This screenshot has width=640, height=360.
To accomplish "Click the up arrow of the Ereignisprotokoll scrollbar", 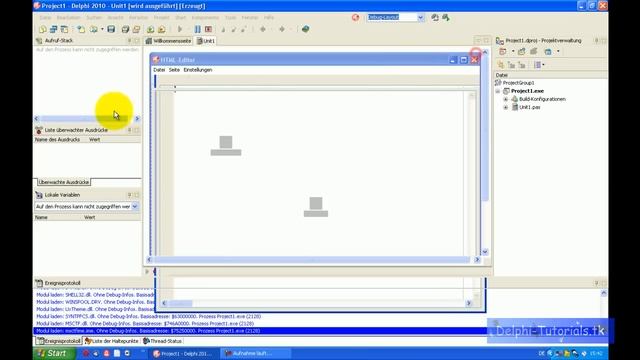I will (604, 293).
